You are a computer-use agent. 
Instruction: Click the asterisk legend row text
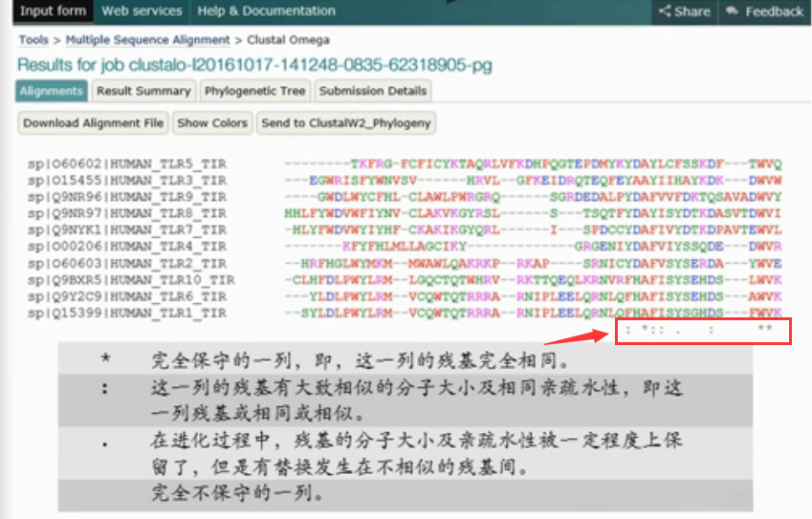[x=361, y=360]
